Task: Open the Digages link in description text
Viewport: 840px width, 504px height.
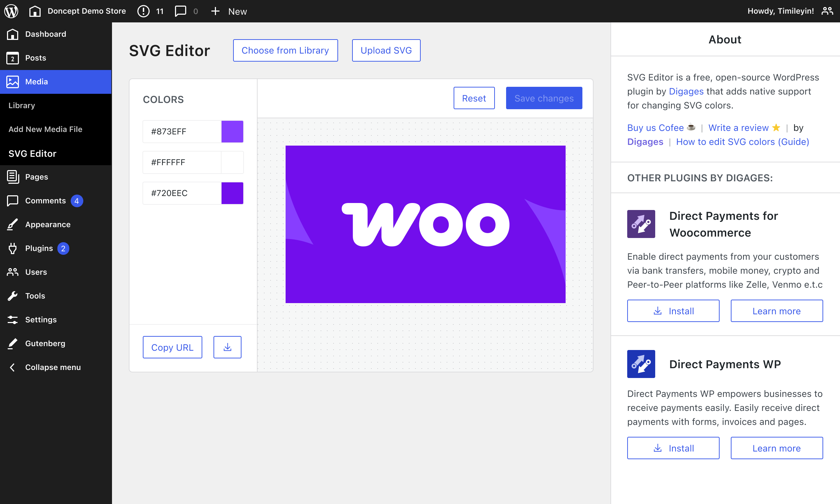Action: pos(686,91)
